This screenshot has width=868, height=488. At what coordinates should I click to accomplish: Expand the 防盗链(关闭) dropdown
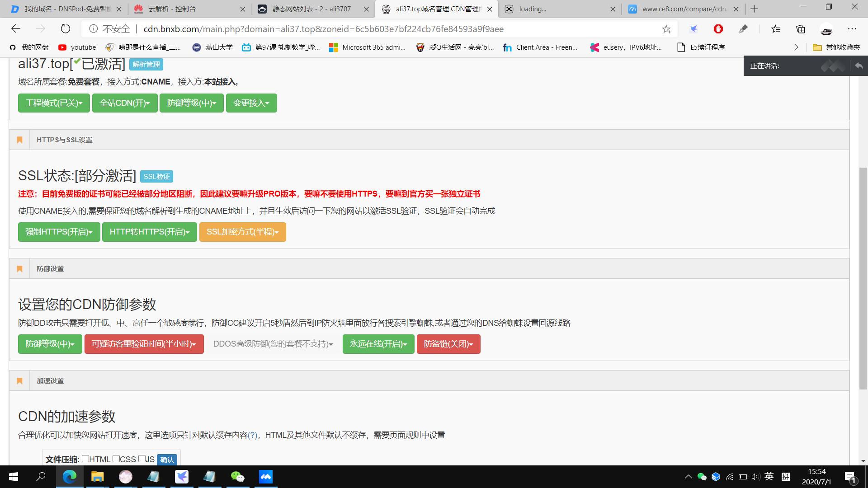(448, 344)
